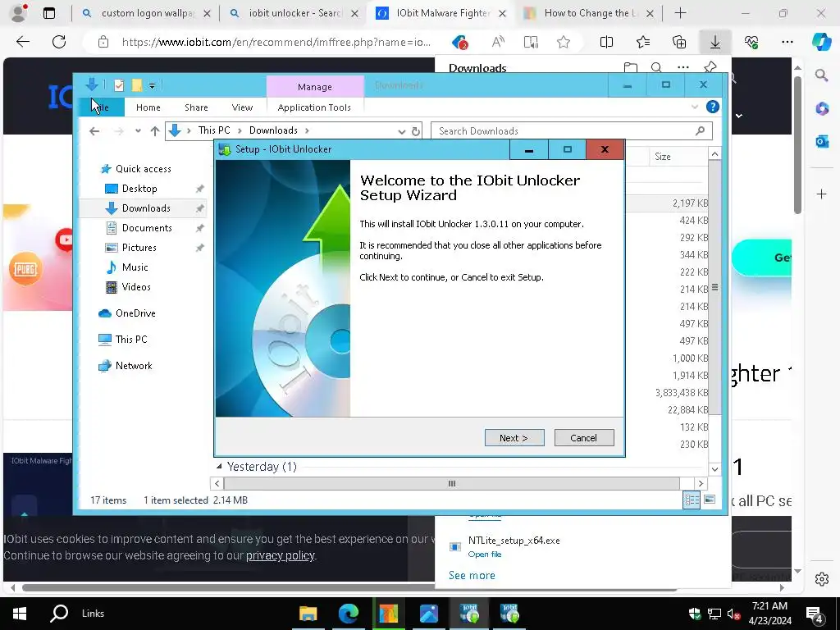Open Network in the navigation pane
This screenshot has width=840, height=630.
click(126, 365)
